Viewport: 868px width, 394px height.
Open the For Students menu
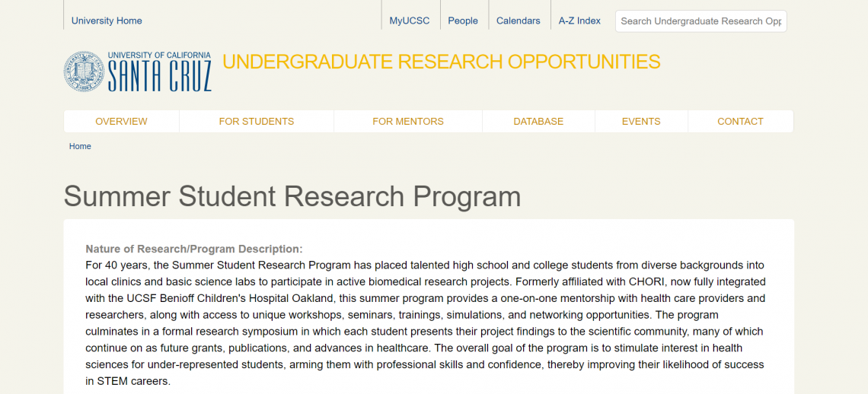(256, 121)
